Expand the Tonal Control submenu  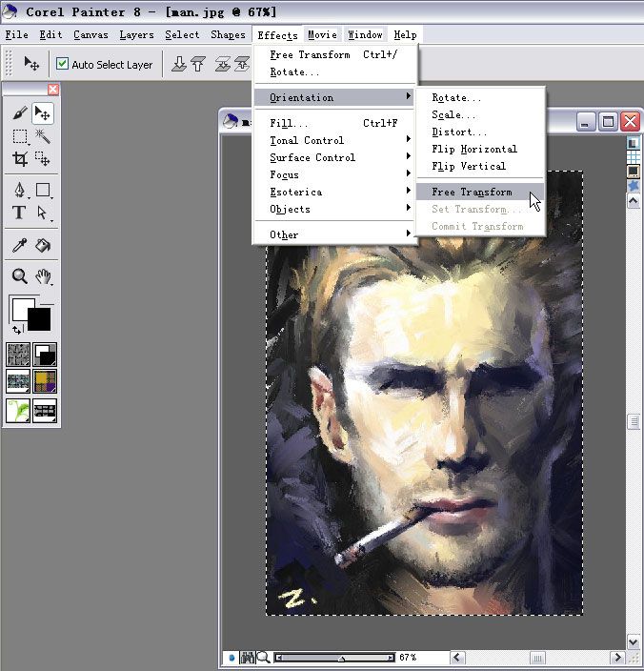(334, 140)
